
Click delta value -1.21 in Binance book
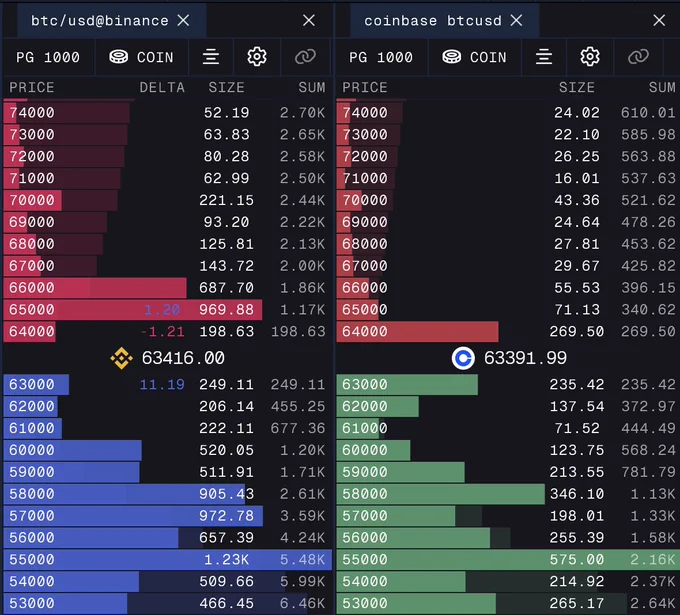click(x=163, y=331)
